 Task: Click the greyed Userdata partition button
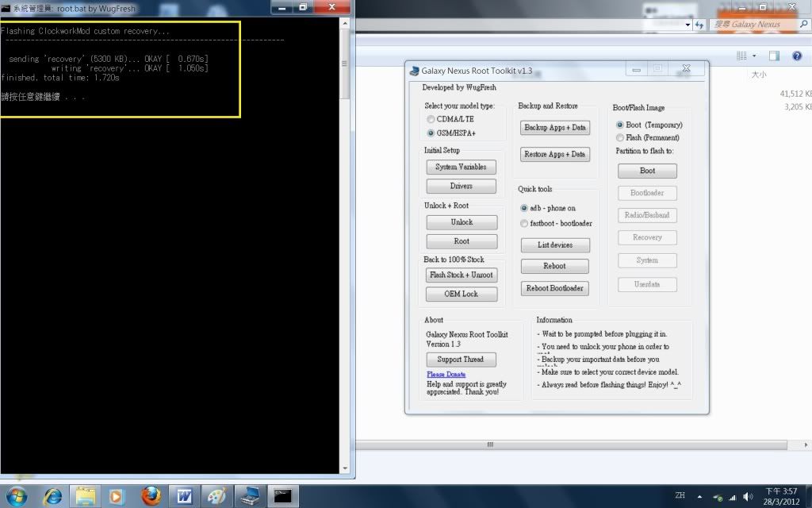(647, 284)
